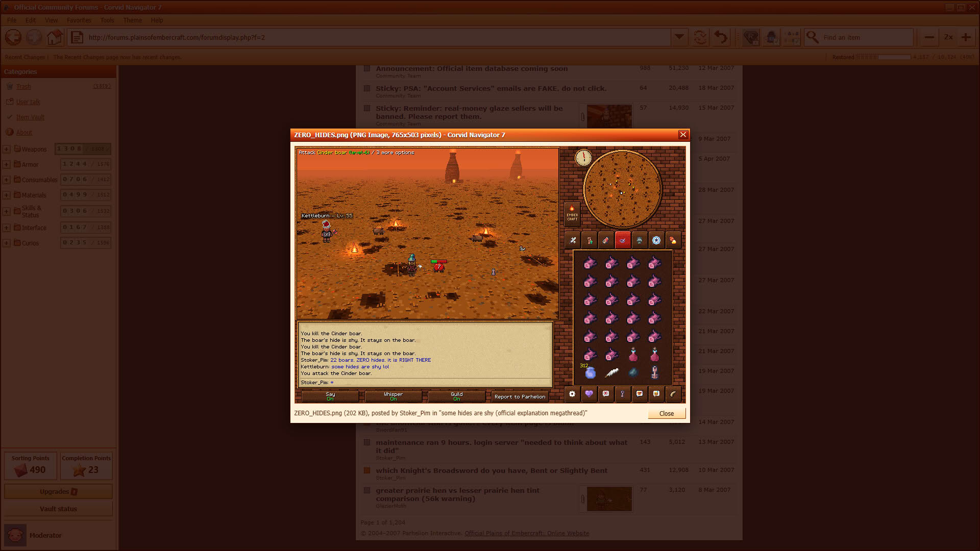Screen dimensions: 980x551
Task: Click the Embercraft flame logo button
Action: coord(572,213)
